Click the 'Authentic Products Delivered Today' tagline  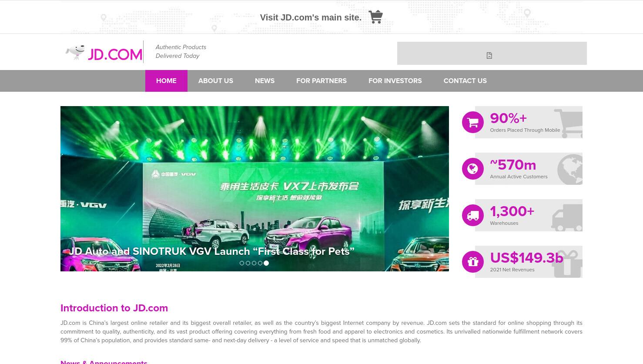coord(181,51)
